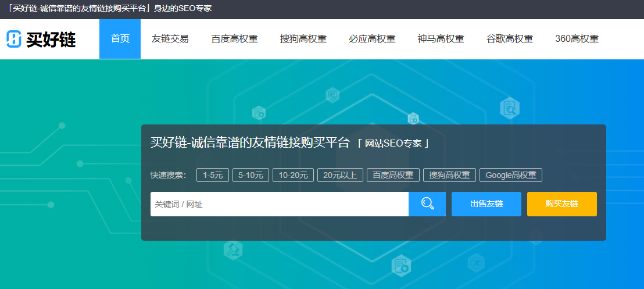Open the 神马高权重 menu item

click(441, 39)
